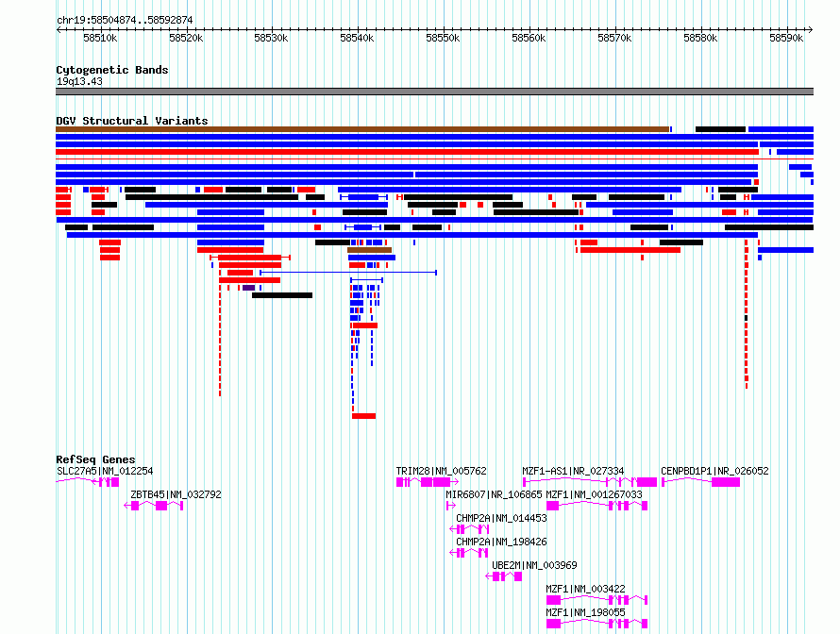The width and height of the screenshot is (840, 634).
Task: Open the CENPBD1P1|NR_026052 gene label
Action: click(x=714, y=471)
